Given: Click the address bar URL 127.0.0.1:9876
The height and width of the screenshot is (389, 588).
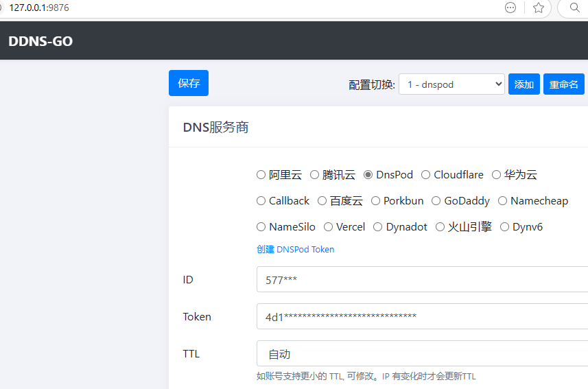Looking at the screenshot, I should 39,8.
